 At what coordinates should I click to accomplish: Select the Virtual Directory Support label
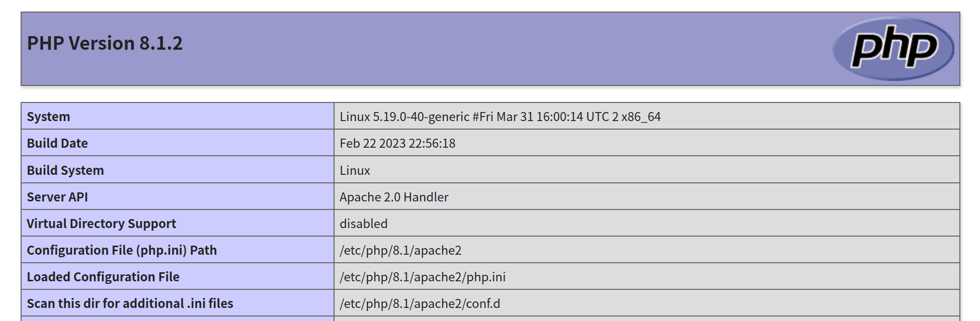point(101,224)
